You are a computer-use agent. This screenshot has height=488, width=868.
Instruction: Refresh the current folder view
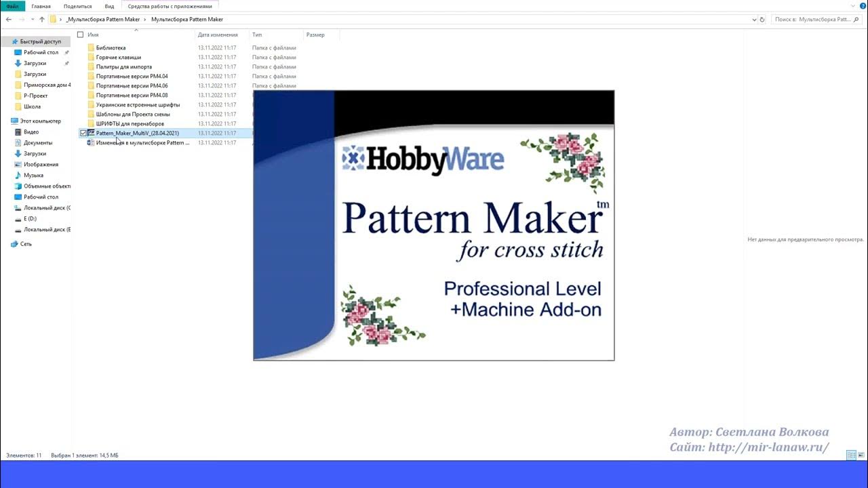pyautogui.click(x=762, y=20)
